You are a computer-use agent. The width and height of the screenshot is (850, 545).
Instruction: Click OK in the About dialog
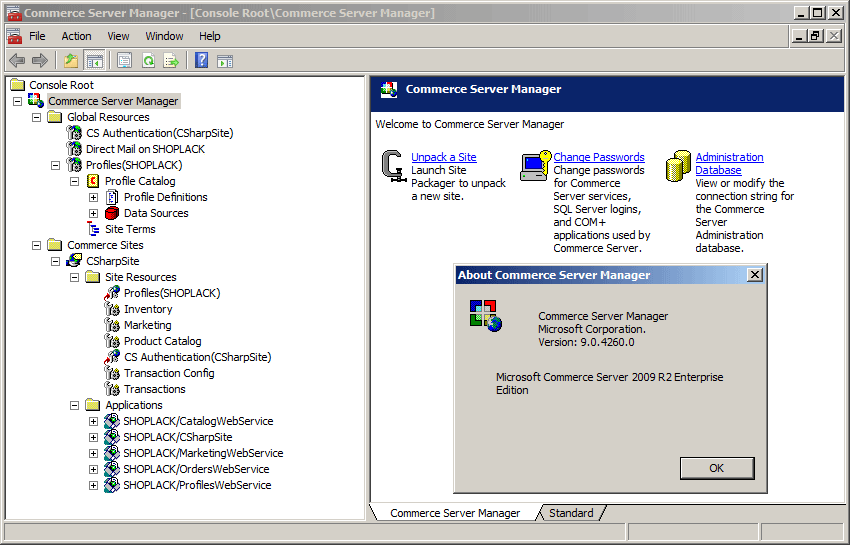tap(717, 468)
